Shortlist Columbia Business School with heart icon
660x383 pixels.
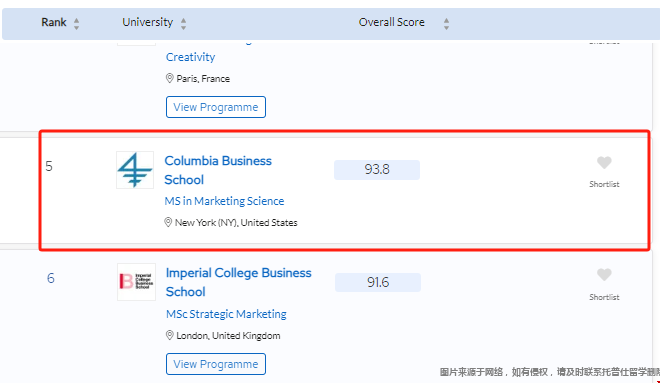click(x=604, y=162)
